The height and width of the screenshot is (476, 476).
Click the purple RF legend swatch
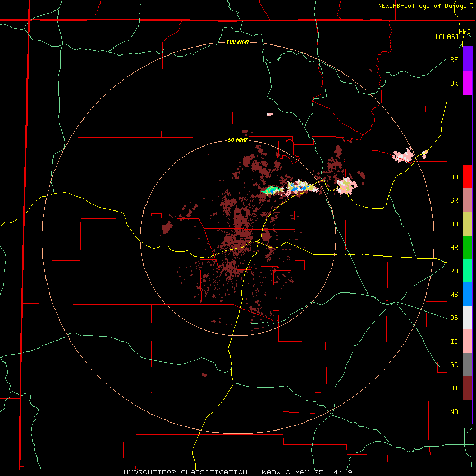pyautogui.click(x=467, y=59)
